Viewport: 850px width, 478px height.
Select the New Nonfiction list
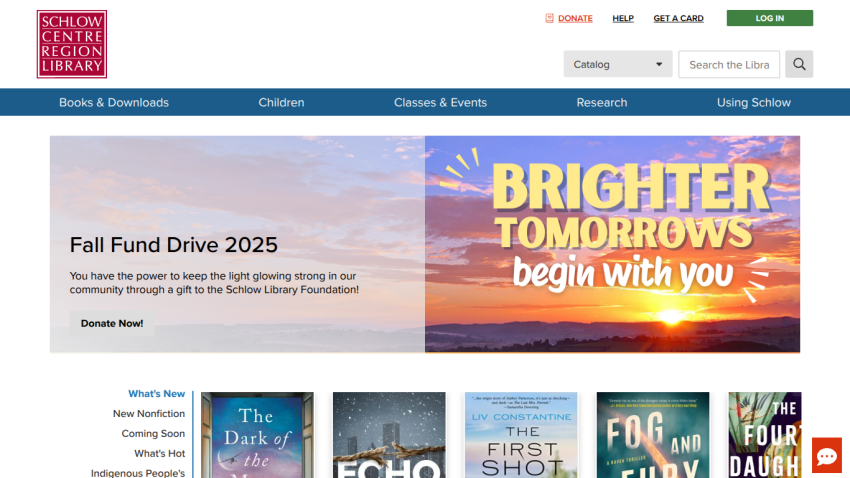pos(149,414)
